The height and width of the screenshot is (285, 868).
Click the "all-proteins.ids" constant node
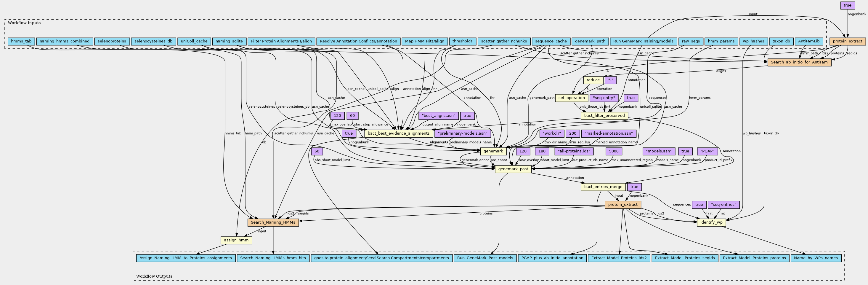pyautogui.click(x=574, y=152)
